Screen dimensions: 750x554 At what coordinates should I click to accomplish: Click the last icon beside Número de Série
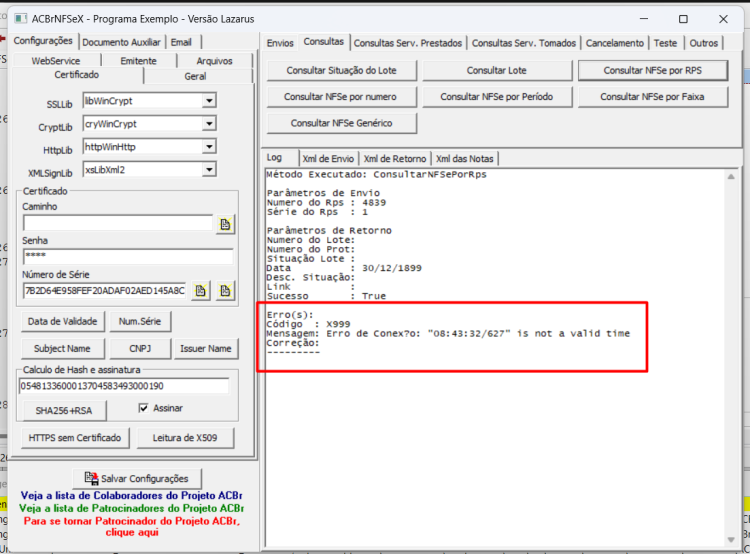(225, 290)
